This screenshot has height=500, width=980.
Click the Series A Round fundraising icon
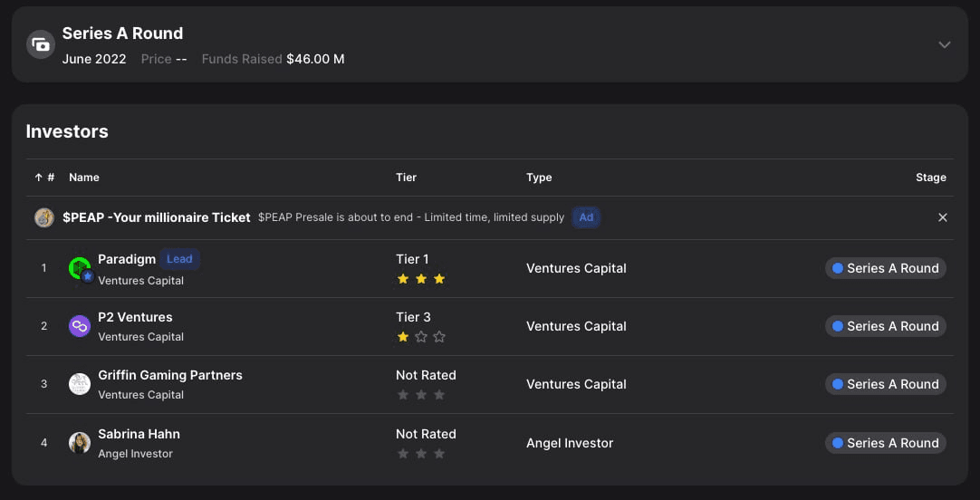tap(41, 44)
